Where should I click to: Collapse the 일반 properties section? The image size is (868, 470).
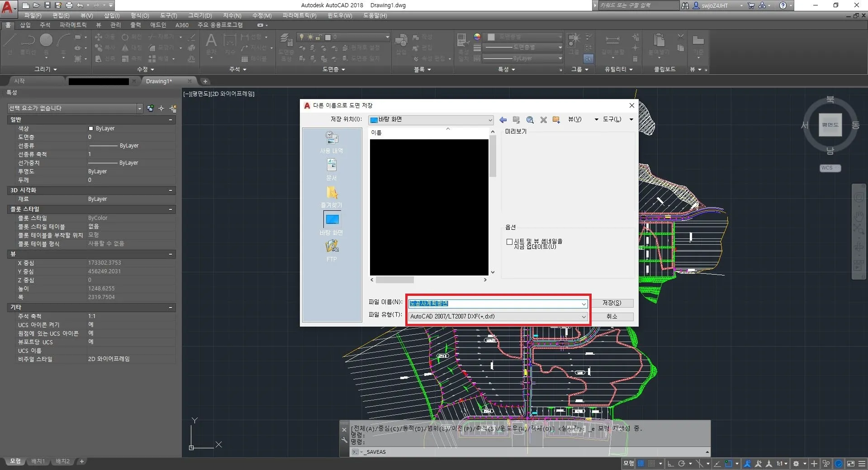tap(171, 119)
